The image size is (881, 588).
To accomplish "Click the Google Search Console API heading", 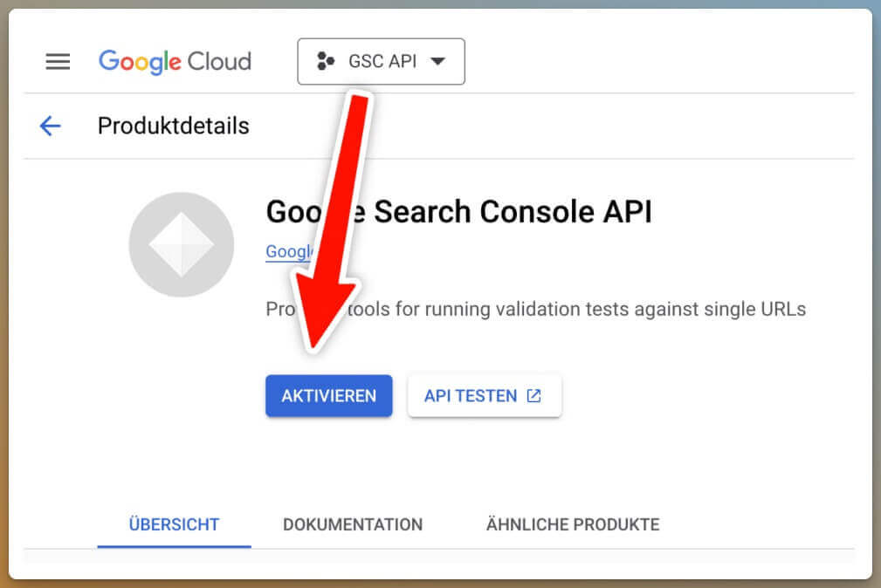I will tap(458, 212).
